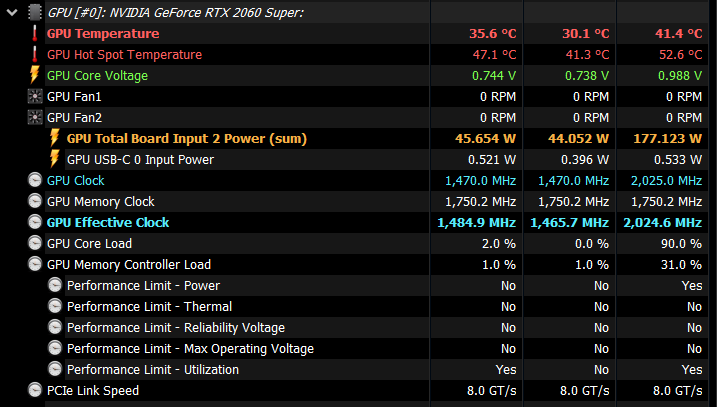Click the lightning icon for GPU Total Board Input 2 Power
The height and width of the screenshot is (407, 717).
coord(54,138)
